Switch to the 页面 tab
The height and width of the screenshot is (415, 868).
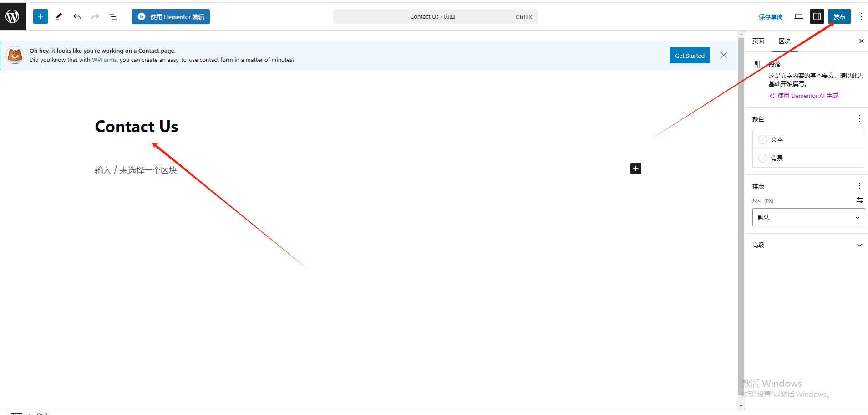(758, 41)
